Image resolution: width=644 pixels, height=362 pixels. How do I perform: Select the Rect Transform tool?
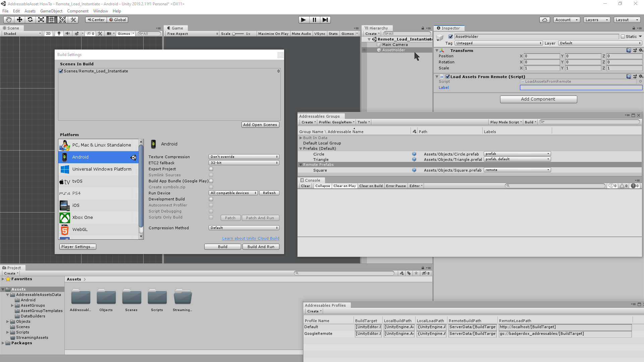click(52, 20)
